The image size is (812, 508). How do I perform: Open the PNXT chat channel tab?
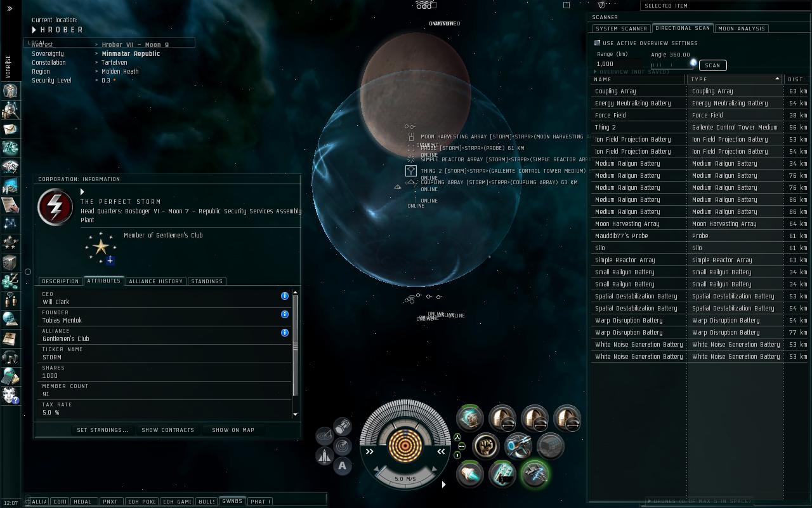tap(110, 502)
